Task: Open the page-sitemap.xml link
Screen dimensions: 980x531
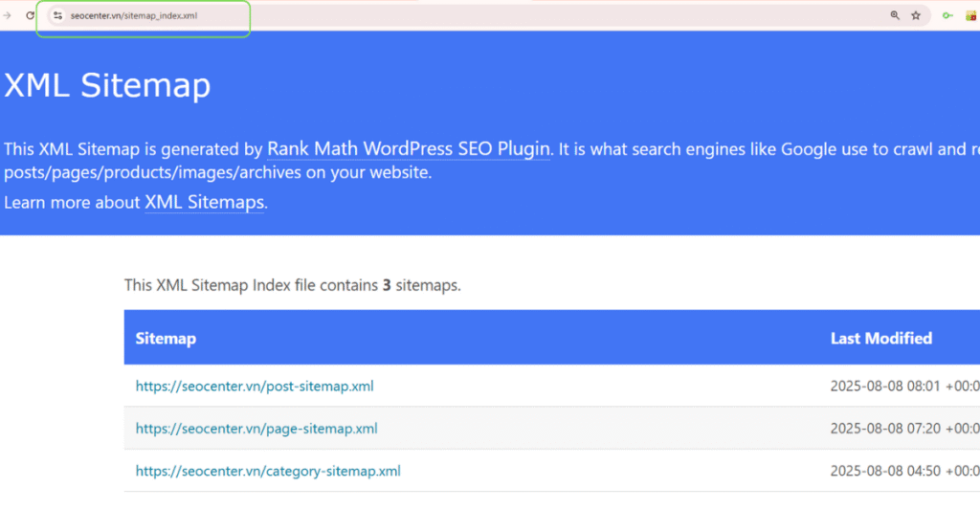Action: [x=256, y=429]
